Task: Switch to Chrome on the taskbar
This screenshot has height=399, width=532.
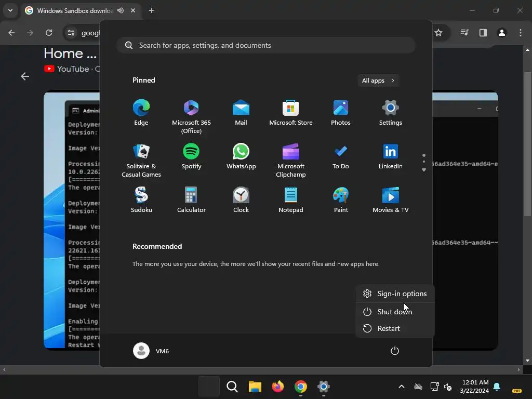Action: point(301,387)
